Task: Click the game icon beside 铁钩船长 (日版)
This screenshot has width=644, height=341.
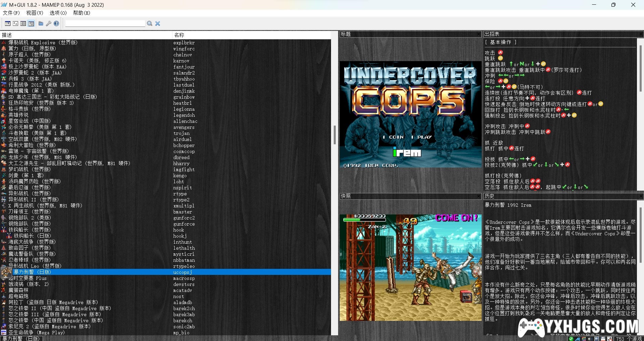Action: pyautogui.click(x=9, y=236)
